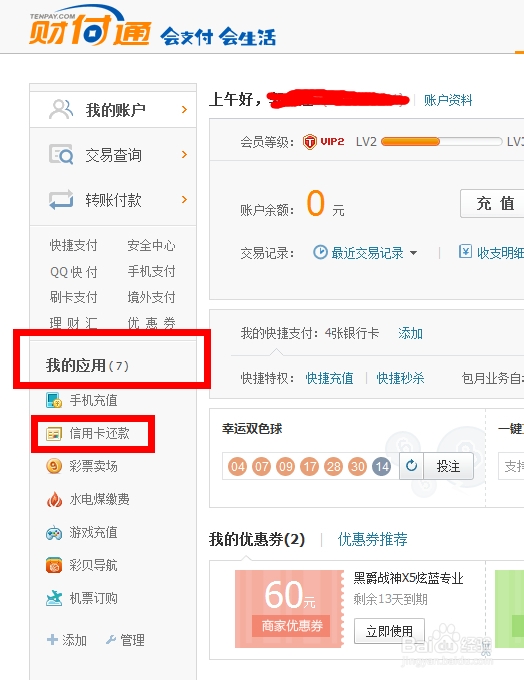Open 境外支付 link
The image size is (524, 680).
151,298
